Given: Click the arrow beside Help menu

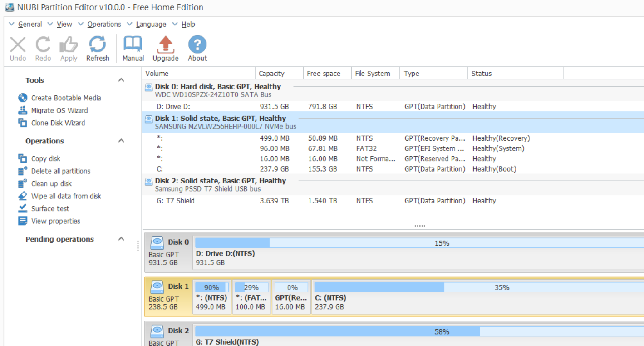Looking at the screenshot, I should pyautogui.click(x=175, y=24).
